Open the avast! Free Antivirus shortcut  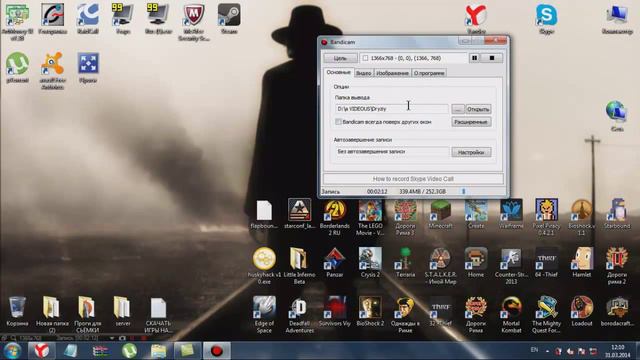[52, 70]
